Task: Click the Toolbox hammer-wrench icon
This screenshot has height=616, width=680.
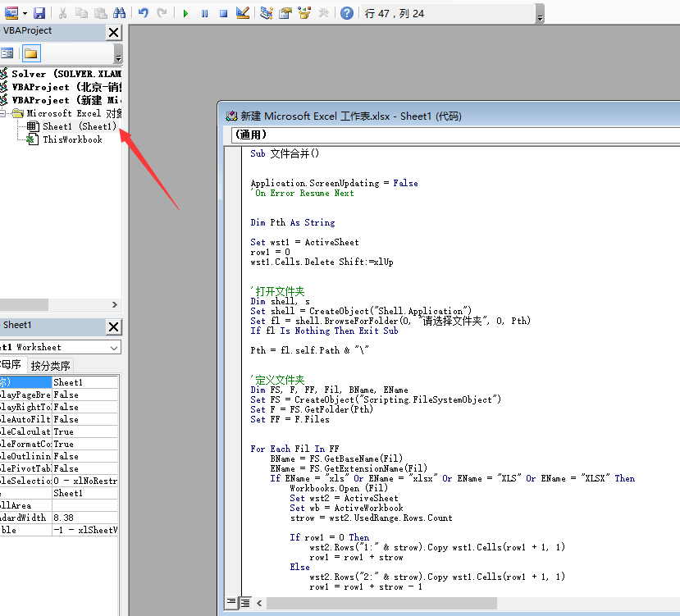Action: [323, 13]
